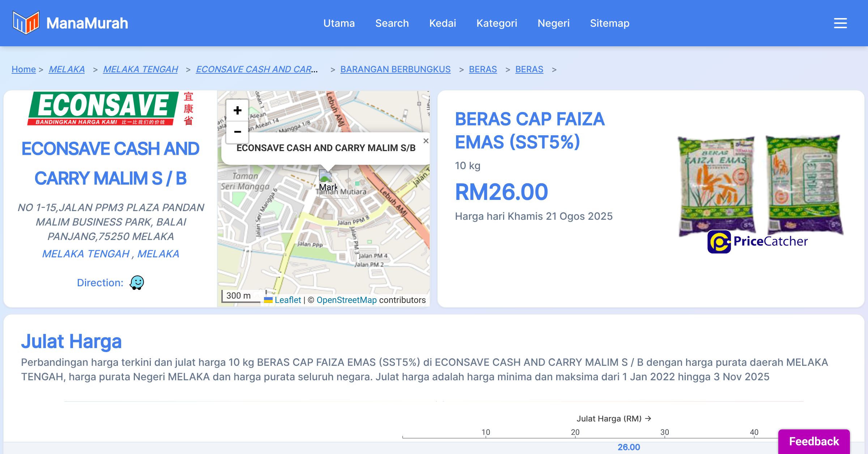Zoom out on the map

point(237,132)
